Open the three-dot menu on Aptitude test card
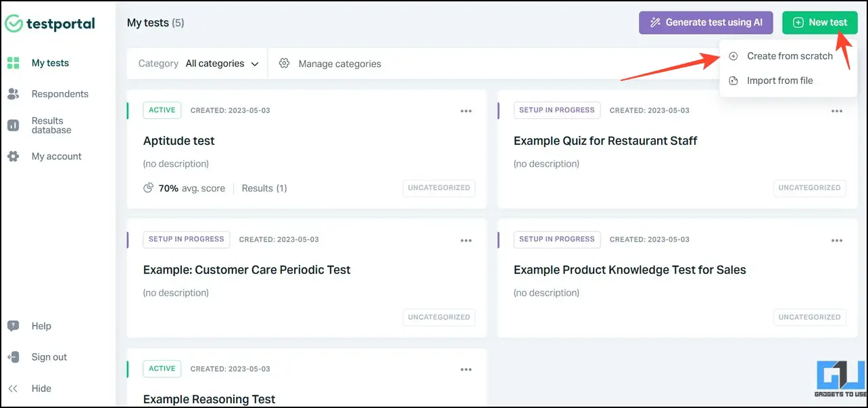The height and width of the screenshot is (408, 868). tap(466, 111)
